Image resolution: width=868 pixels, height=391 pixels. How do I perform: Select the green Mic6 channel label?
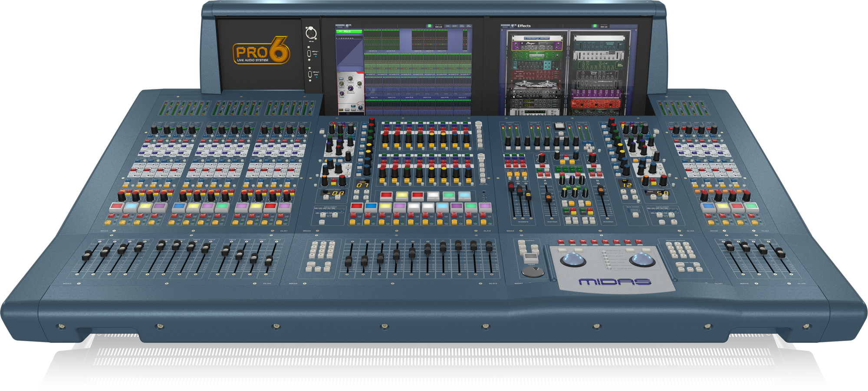tap(349, 31)
